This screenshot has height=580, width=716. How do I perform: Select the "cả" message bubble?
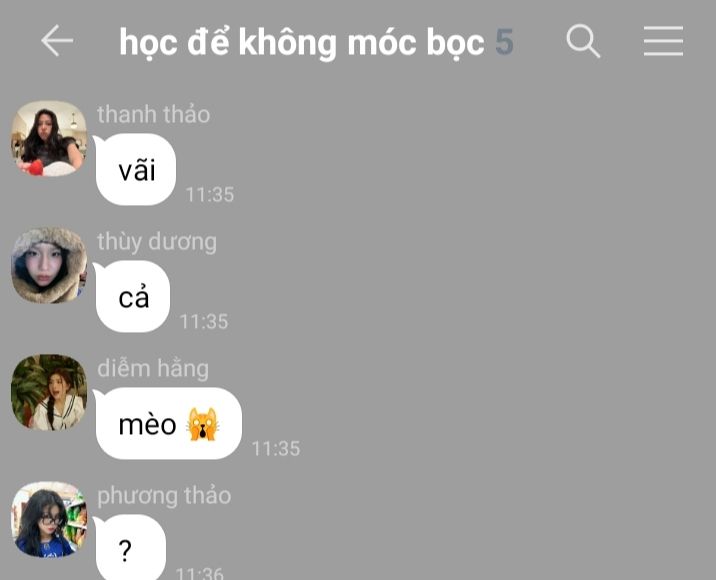click(133, 296)
